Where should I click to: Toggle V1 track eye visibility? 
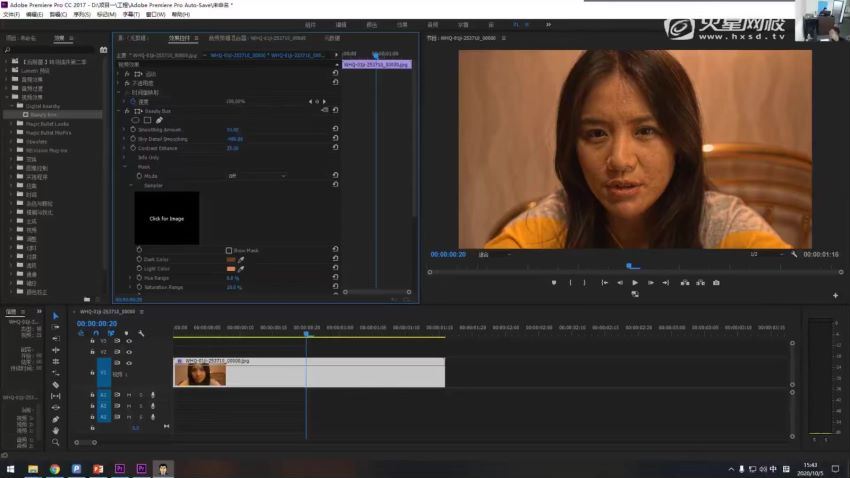point(129,363)
